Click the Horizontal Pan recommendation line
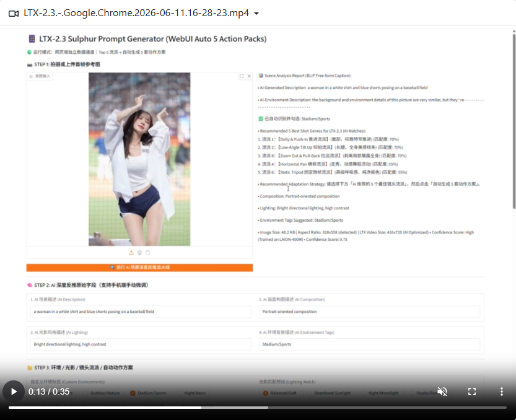 coord(328,164)
